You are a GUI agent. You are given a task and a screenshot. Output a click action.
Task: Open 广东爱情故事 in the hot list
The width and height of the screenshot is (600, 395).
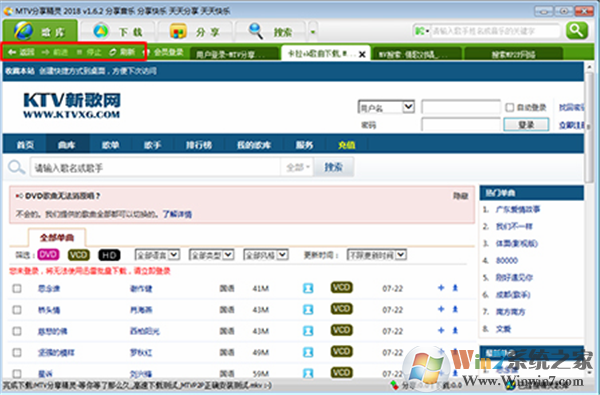click(x=518, y=209)
